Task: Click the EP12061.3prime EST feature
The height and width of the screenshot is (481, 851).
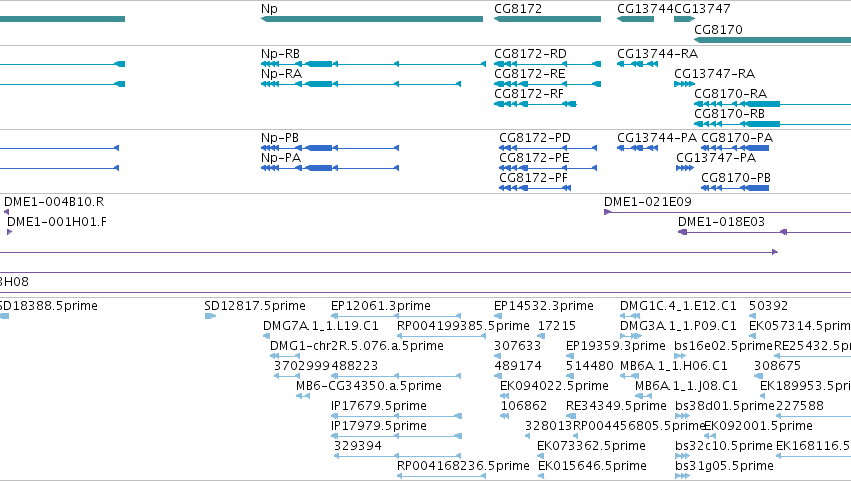Action: click(x=396, y=316)
